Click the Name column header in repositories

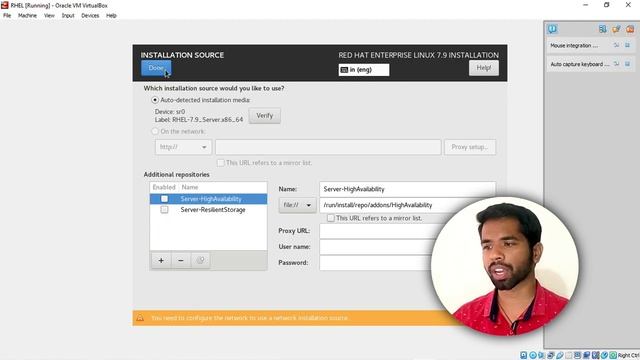190,187
